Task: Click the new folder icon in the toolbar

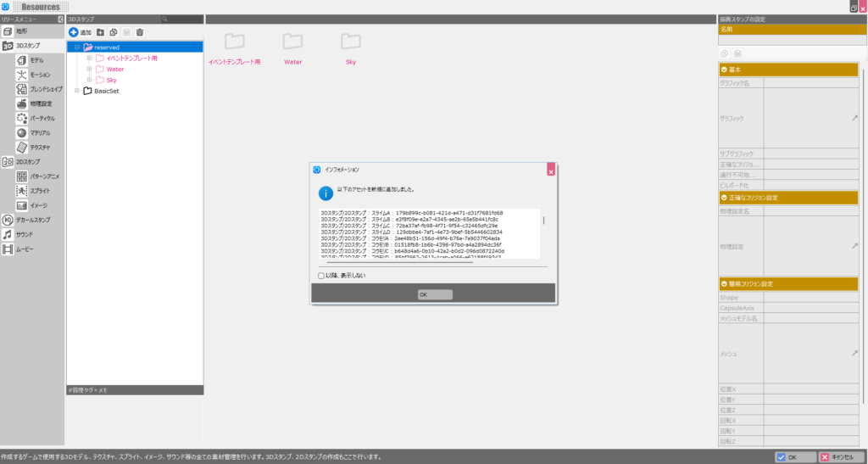Action: pyautogui.click(x=100, y=31)
